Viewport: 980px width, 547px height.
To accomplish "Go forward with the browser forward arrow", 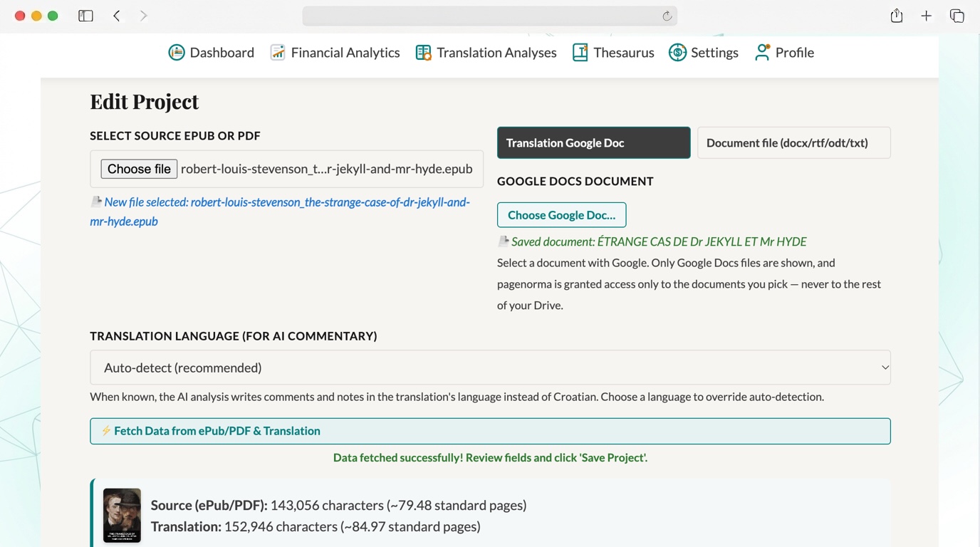I will (144, 16).
